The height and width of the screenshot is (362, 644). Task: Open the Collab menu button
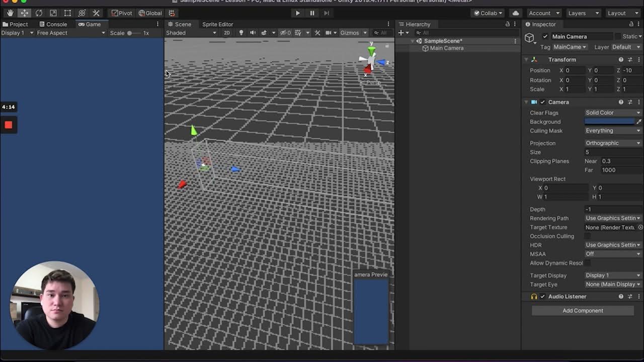[487, 13]
